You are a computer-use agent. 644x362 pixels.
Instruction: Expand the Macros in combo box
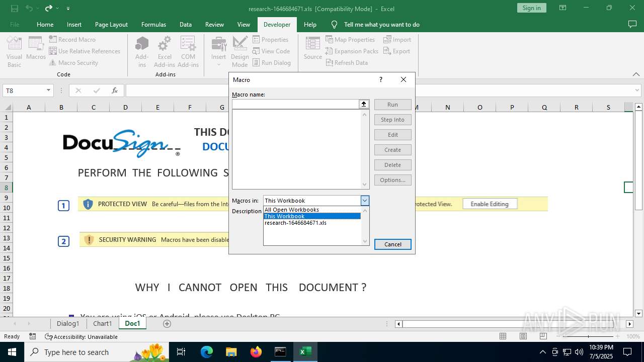(x=365, y=201)
